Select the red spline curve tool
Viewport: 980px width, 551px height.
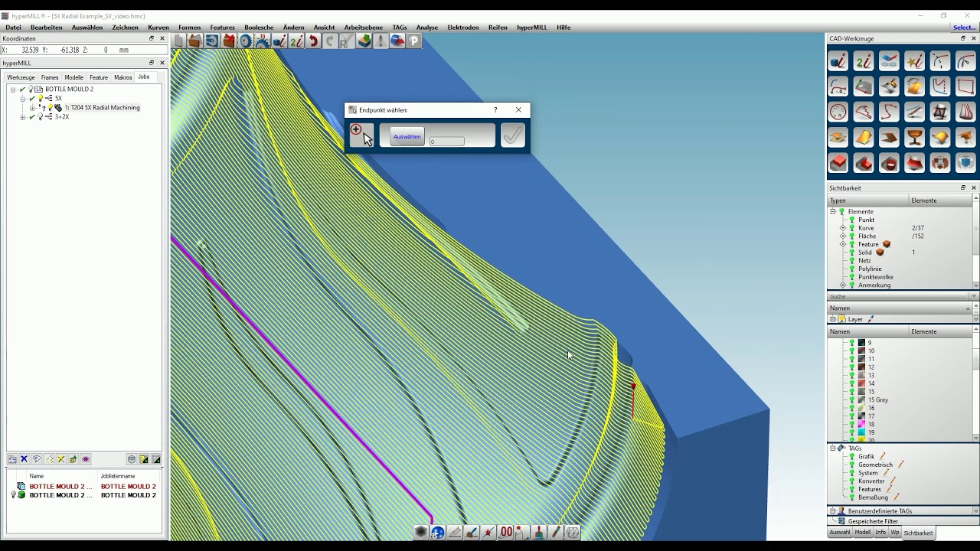point(889,112)
